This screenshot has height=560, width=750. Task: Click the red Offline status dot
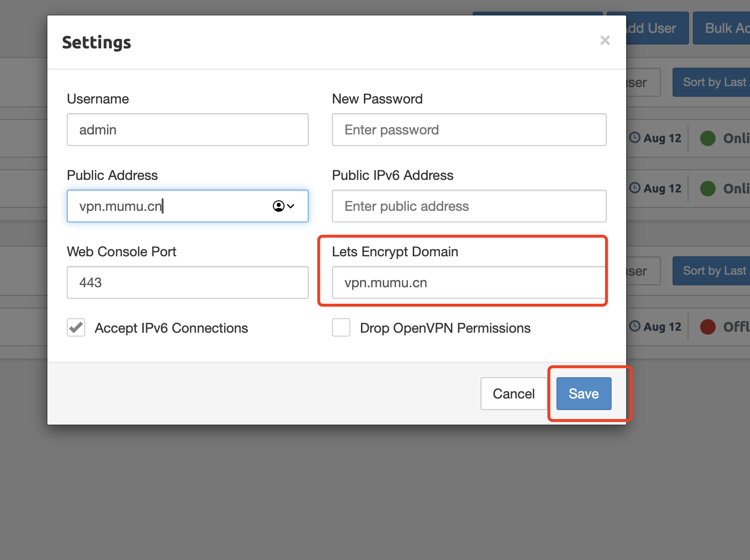[708, 327]
